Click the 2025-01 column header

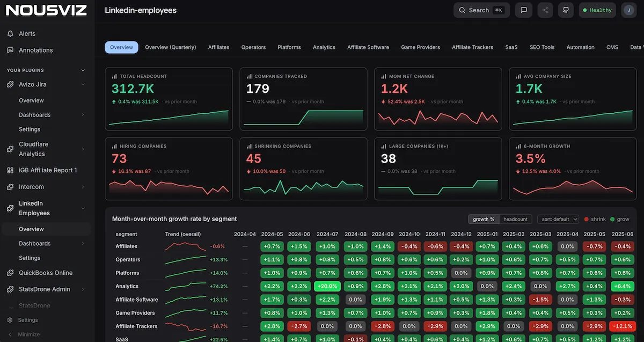pyautogui.click(x=488, y=234)
